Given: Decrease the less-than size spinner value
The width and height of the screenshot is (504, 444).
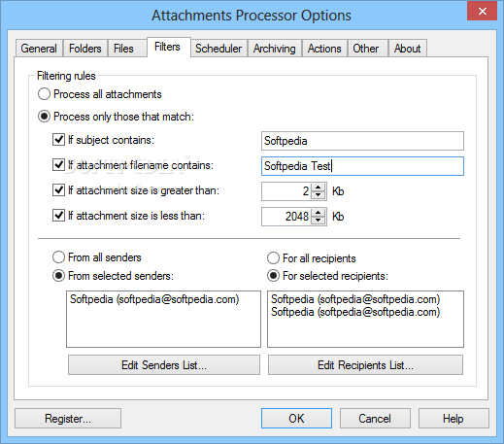Looking at the screenshot, I should pyautogui.click(x=319, y=220).
